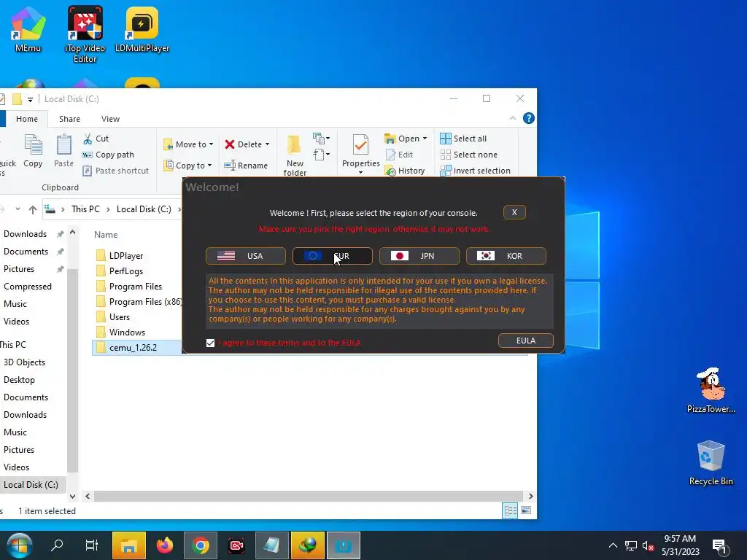Open iTop Video Editor desktop icon

[85, 34]
